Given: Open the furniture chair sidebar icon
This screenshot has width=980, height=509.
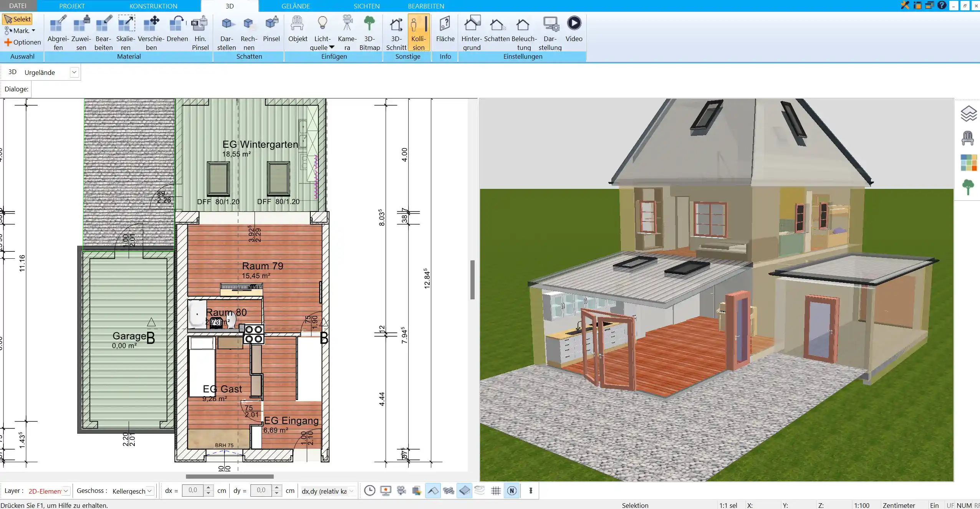Looking at the screenshot, I should (968, 138).
